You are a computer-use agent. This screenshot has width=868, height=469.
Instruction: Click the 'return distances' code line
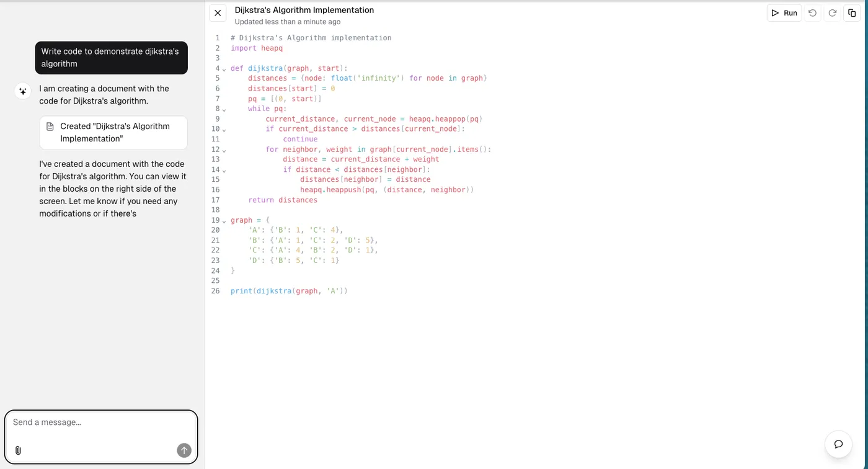pyautogui.click(x=283, y=200)
